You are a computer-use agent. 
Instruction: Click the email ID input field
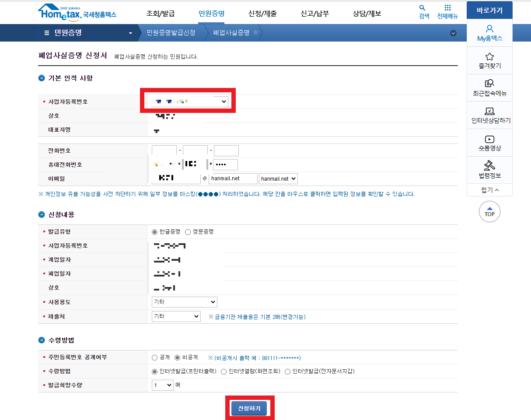(x=176, y=178)
